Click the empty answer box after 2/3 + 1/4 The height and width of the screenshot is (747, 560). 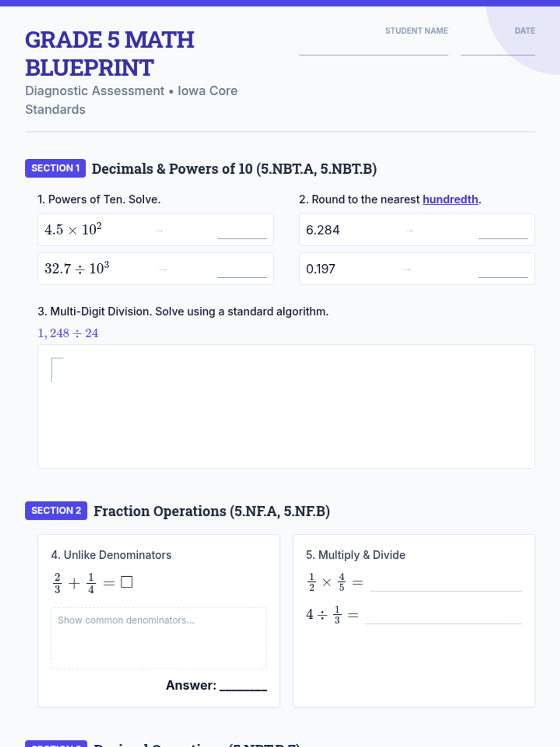(x=126, y=582)
